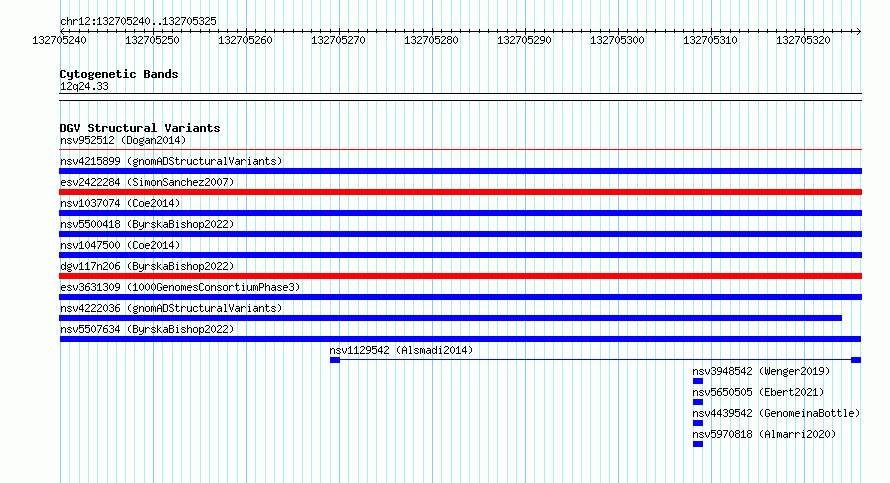Viewport: 890px width, 483px height.
Task: Click ruler position 132705250
Action: [x=153, y=40]
